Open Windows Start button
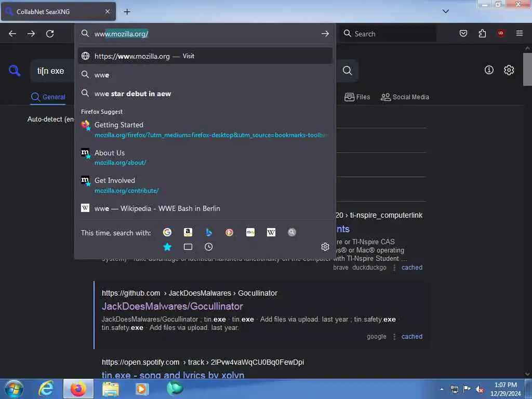Image resolution: width=532 pixels, height=399 pixels. tap(14, 389)
